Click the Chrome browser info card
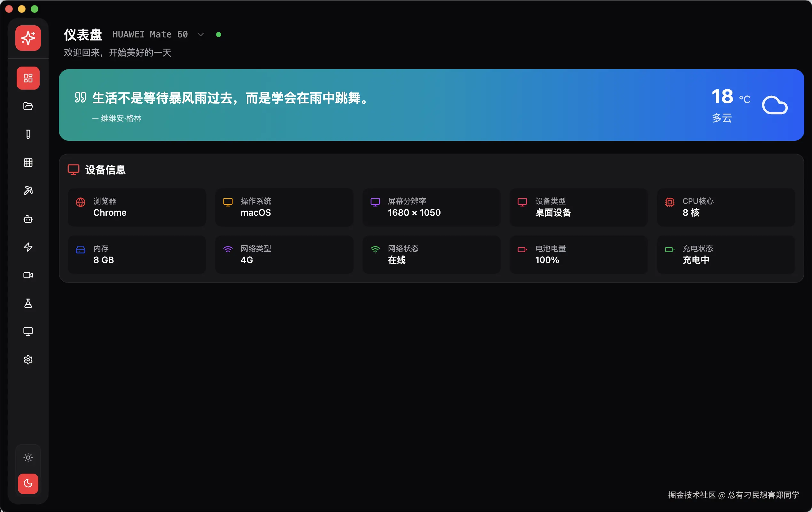Image resolution: width=812 pixels, height=512 pixels. pyautogui.click(x=137, y=207)
